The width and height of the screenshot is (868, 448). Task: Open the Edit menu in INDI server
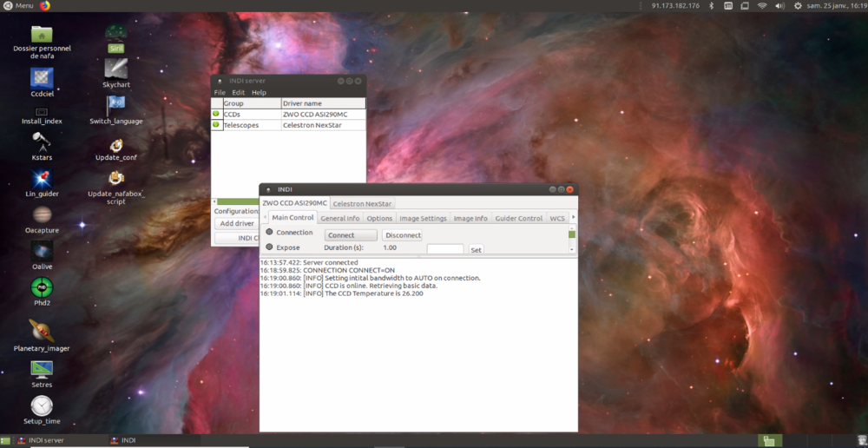click(x=238, y=93)
